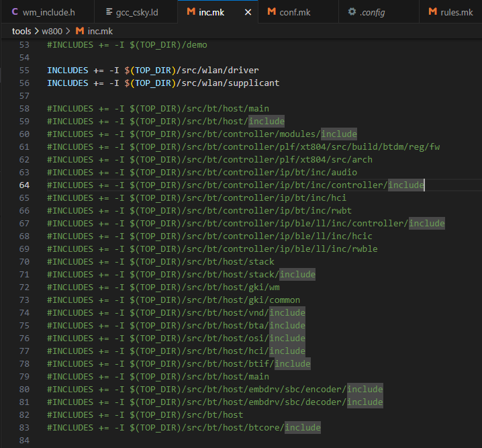The width and height of the screenshot is (482, 448).
Task: Click line number 84 in the gutter
Action: click(24, 441)
